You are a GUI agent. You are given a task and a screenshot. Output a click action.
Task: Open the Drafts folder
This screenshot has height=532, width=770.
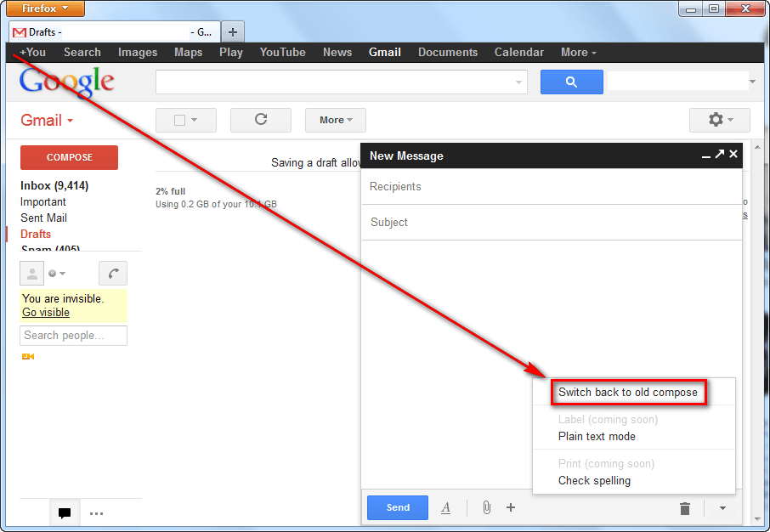coord(36,235)
